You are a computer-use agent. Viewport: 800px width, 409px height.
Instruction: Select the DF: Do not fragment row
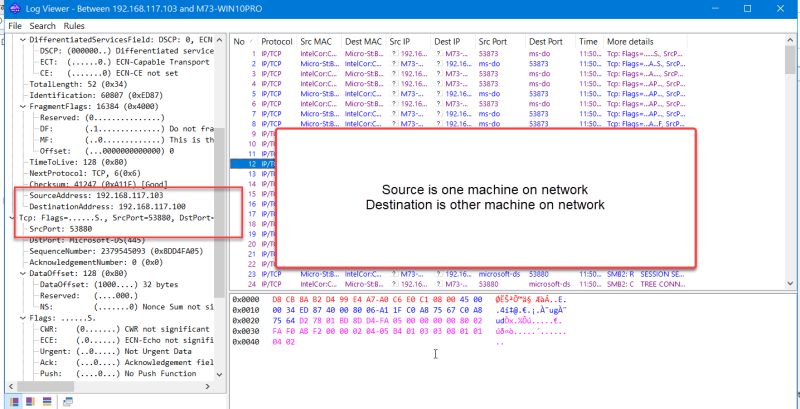[x=126, y=129]
